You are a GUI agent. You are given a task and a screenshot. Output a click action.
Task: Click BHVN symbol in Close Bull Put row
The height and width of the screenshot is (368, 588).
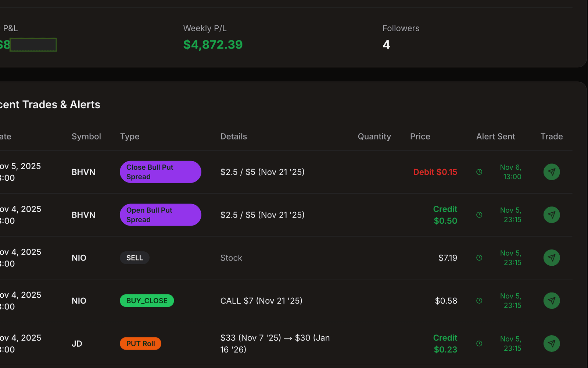pyautogui.click(x=83, y=172)
